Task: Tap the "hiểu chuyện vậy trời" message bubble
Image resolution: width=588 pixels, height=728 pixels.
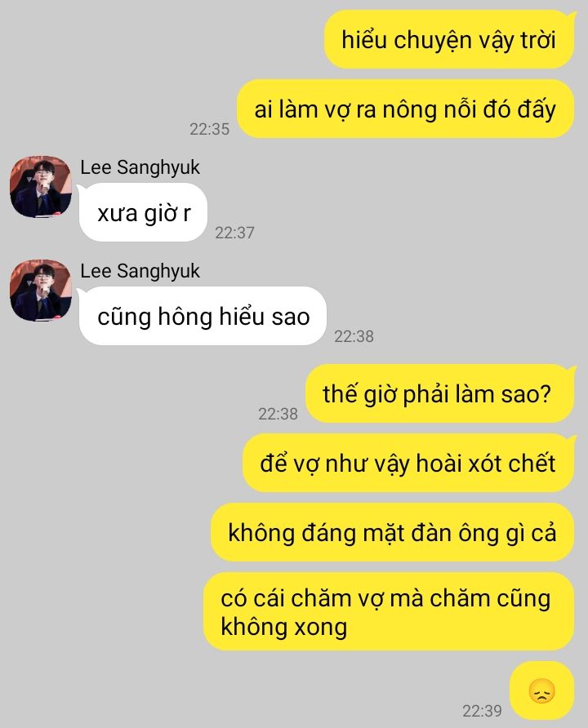Action: (449, 39)
